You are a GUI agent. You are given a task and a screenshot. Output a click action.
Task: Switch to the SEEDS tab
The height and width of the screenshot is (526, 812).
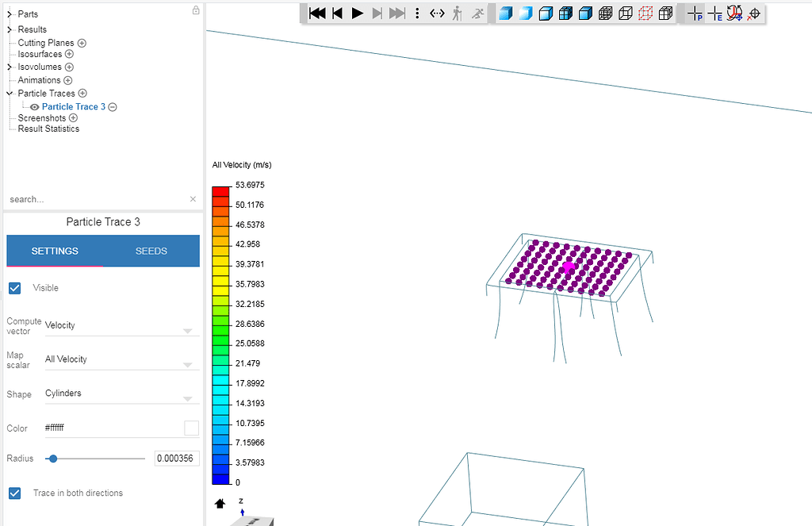(151, 251)
